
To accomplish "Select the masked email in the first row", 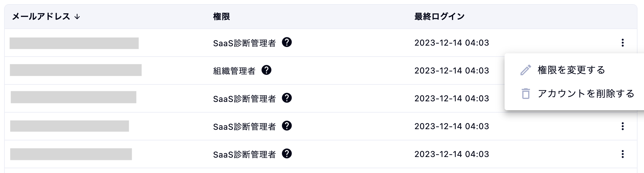I will [74, 43].
